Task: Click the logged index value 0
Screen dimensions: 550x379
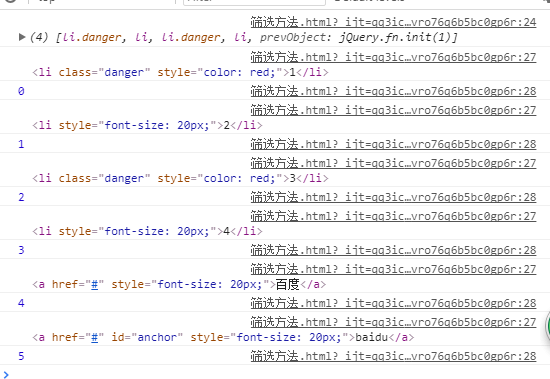Action: coord(21,91)
